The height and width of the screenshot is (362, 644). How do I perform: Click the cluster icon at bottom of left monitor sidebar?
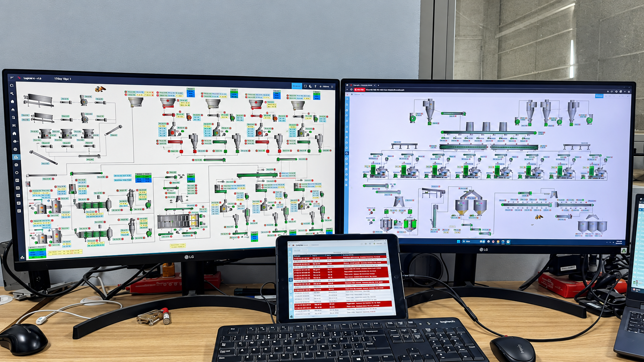pos(22,257)
